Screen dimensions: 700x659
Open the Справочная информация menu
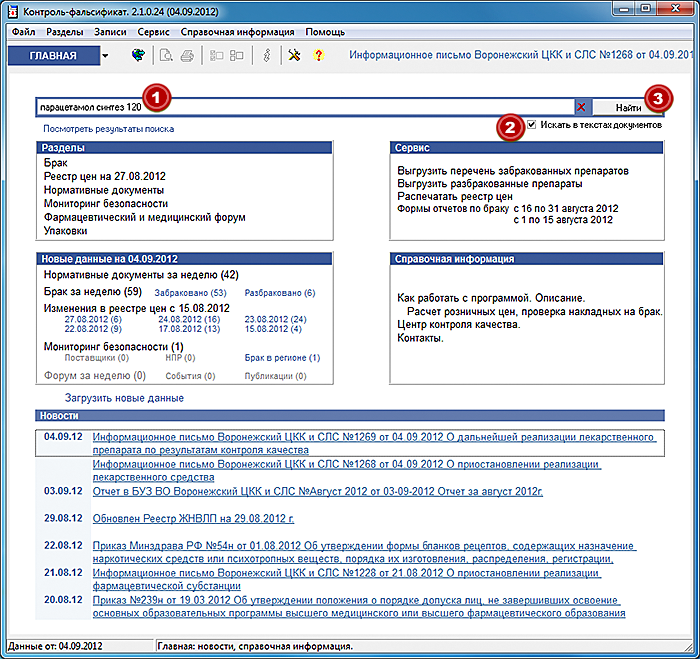(x=238, y=32)
